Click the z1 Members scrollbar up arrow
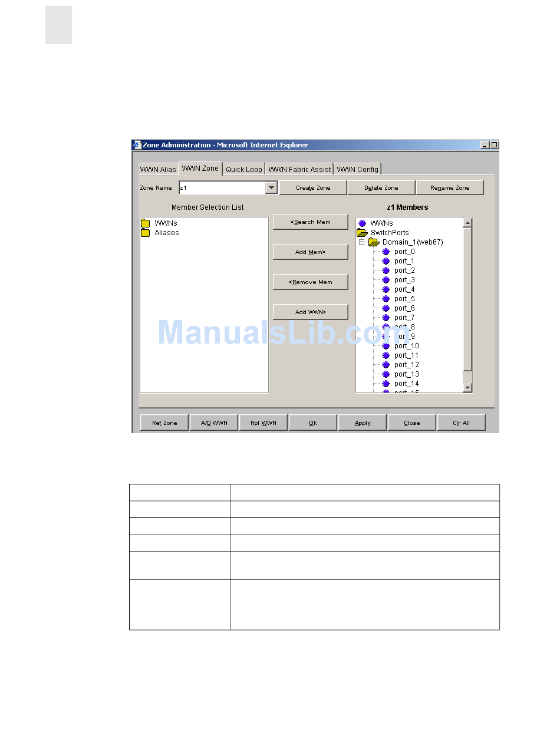Image resolution: width=560 pixels, height=729 pixels. 467,223
